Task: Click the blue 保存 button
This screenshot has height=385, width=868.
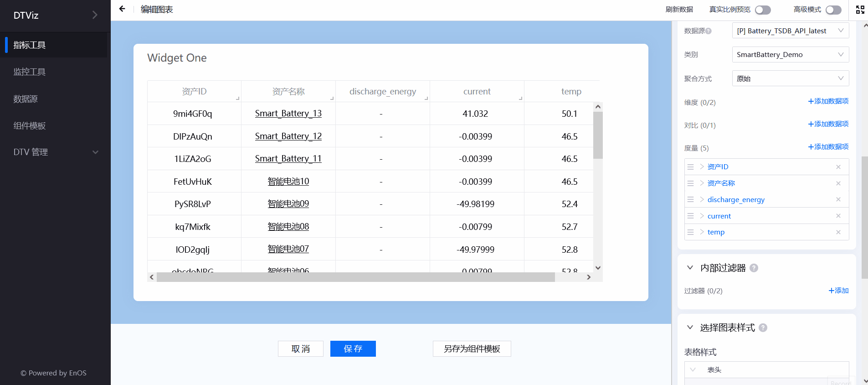Action: tap(353, 349)
